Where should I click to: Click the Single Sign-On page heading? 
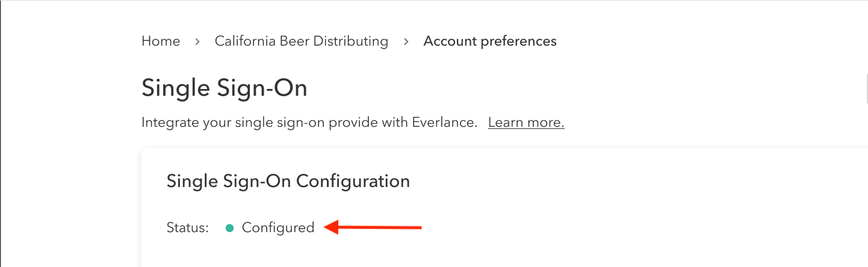tap(225, 88)
